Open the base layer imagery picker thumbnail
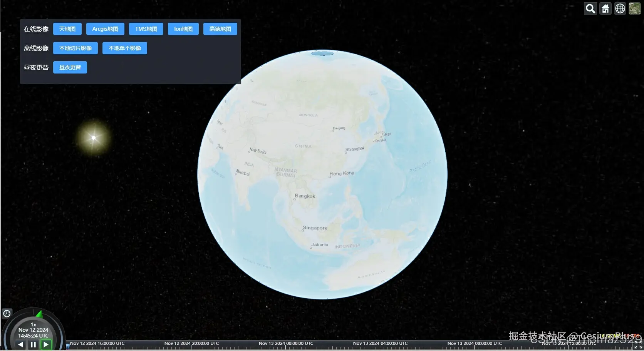 click(x=635, y=8)
